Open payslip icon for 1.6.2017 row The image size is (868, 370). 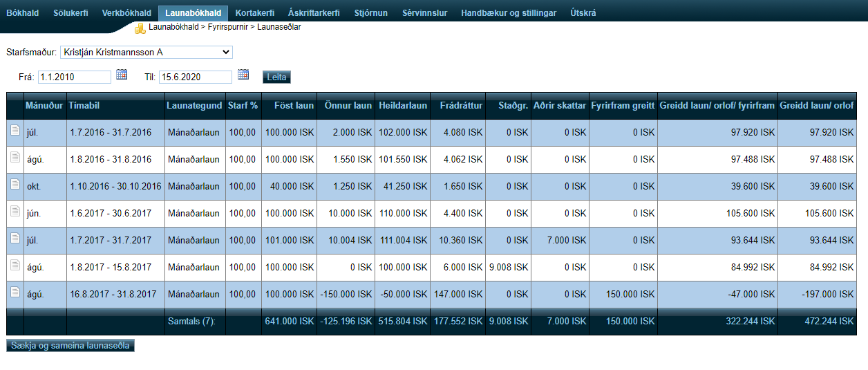click(x=15, y=212)
